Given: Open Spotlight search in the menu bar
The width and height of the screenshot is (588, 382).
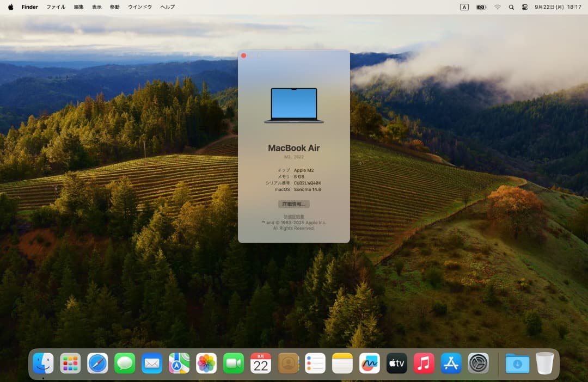Looking at the screenshot, I should (x=511, y=7).
